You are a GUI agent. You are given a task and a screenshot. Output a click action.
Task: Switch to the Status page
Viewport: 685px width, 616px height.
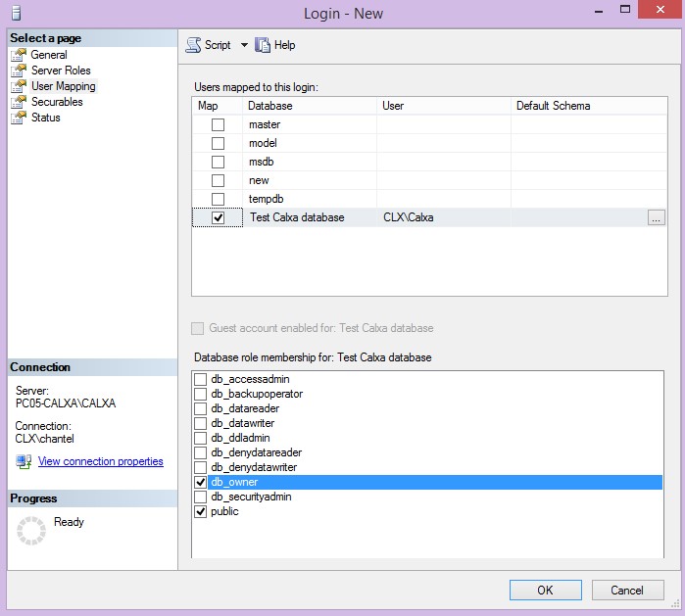45,118
